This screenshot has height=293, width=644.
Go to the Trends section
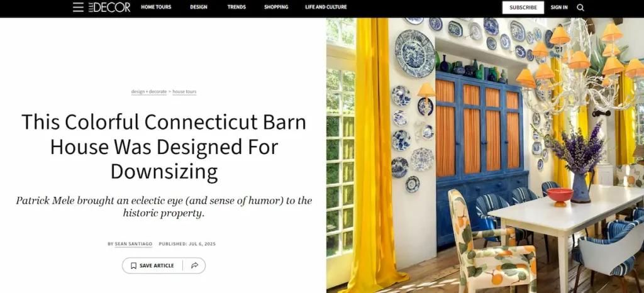coord(236,7)
